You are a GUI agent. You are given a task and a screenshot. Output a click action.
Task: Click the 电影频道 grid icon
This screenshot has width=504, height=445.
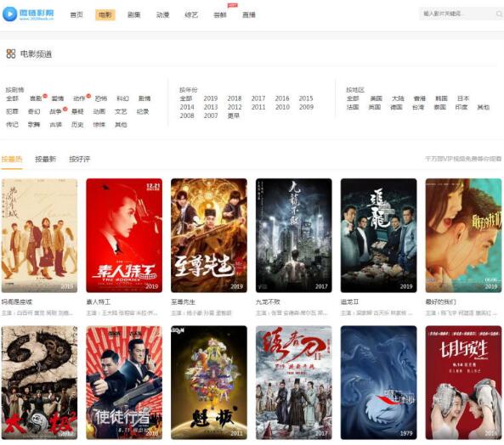[11, 54]
